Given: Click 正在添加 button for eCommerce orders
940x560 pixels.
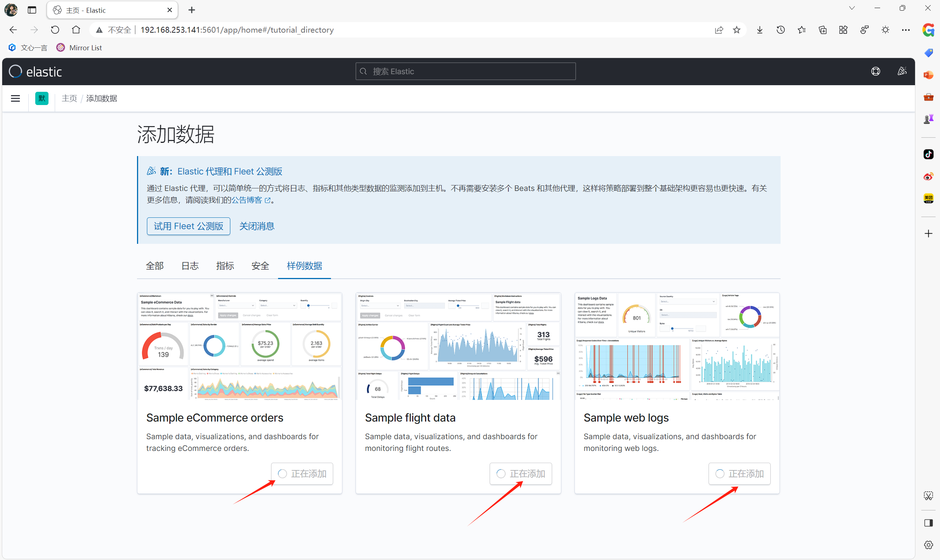Looking at the screenshot, I should pyautogui.click(x=302, y=473).
